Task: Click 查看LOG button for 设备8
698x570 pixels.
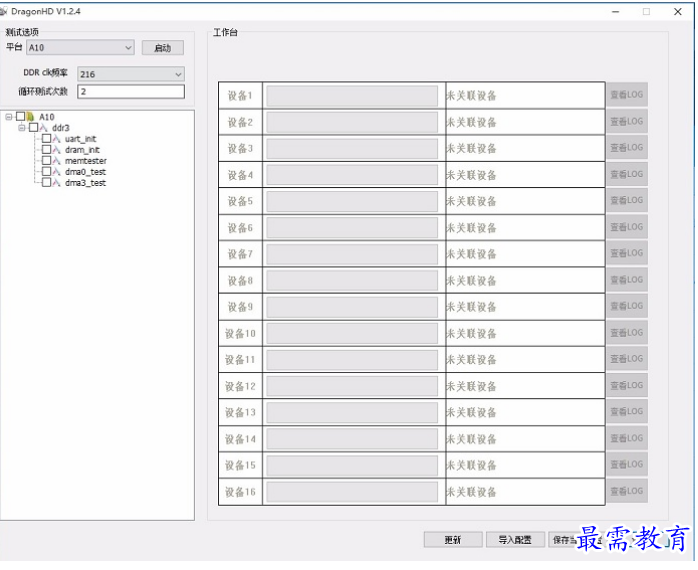Action: [x=627, y=280]
